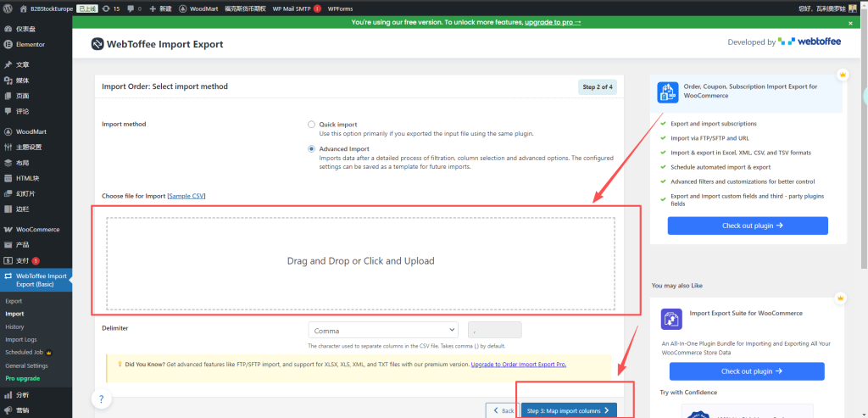Visit the B2BStockEurope site home
Screen dimensions: 868x418
(47, 8)
